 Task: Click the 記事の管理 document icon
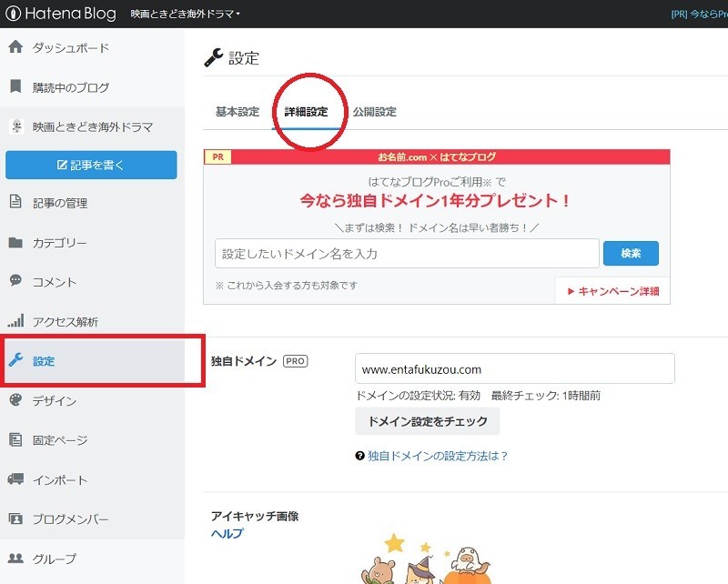click(x=15, y=202)
